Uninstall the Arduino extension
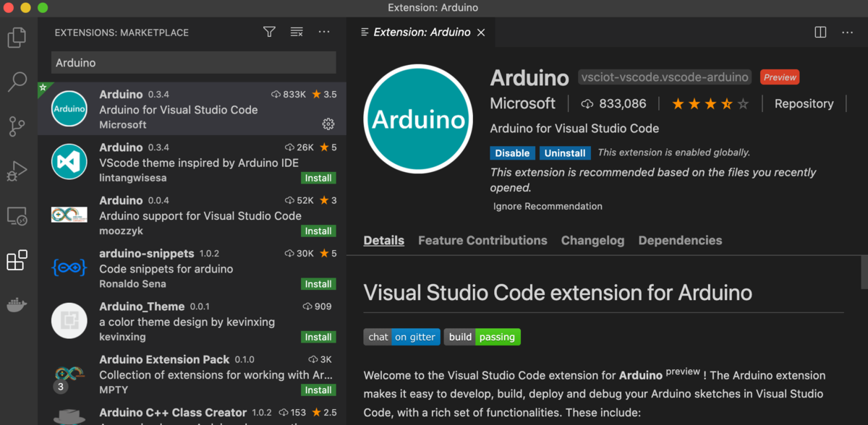 [565, 153]
